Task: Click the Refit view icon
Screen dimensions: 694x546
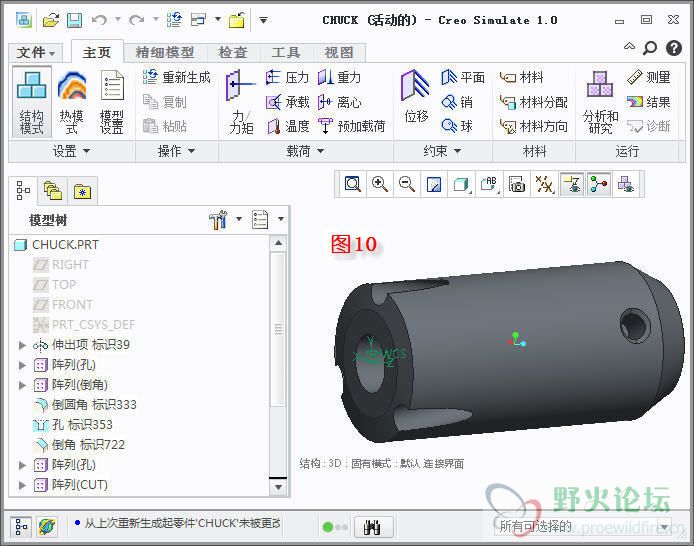Action: (353, 184)
